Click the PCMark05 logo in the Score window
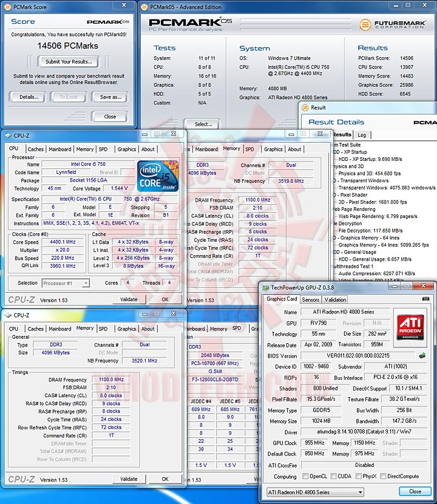Viewport: 437px width, 504px height. pos(108,22)
